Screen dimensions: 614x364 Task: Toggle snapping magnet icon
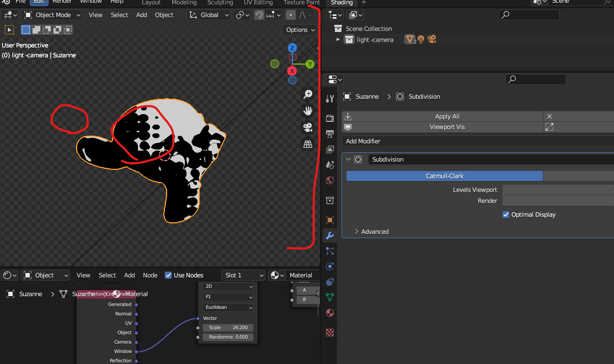click(x=259, y=15)
